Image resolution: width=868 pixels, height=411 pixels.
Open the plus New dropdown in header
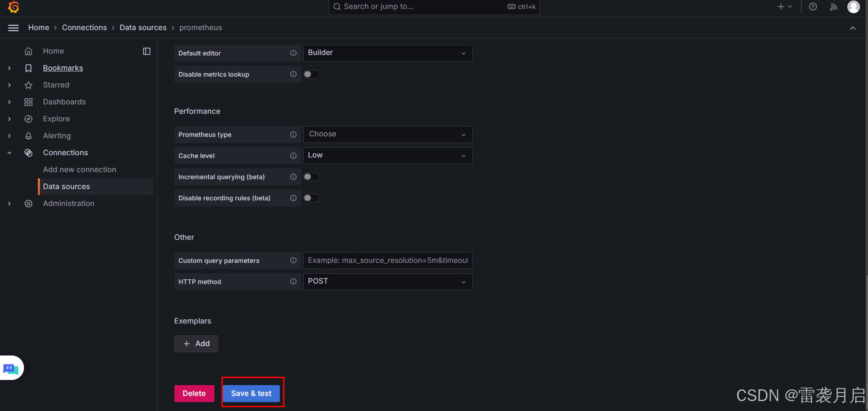[x=785, y=7]
